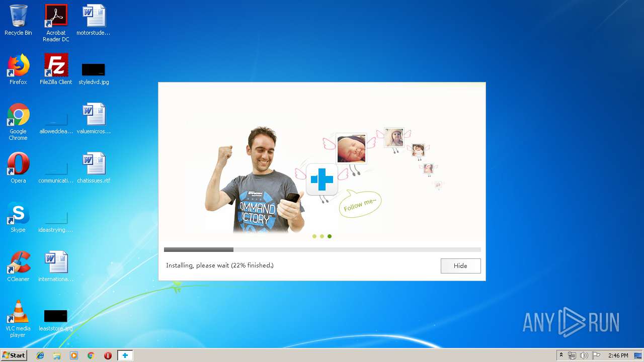Screen dimensions: 644x362
Task: Open Action Center flag icon
Action: pos(596,355)
